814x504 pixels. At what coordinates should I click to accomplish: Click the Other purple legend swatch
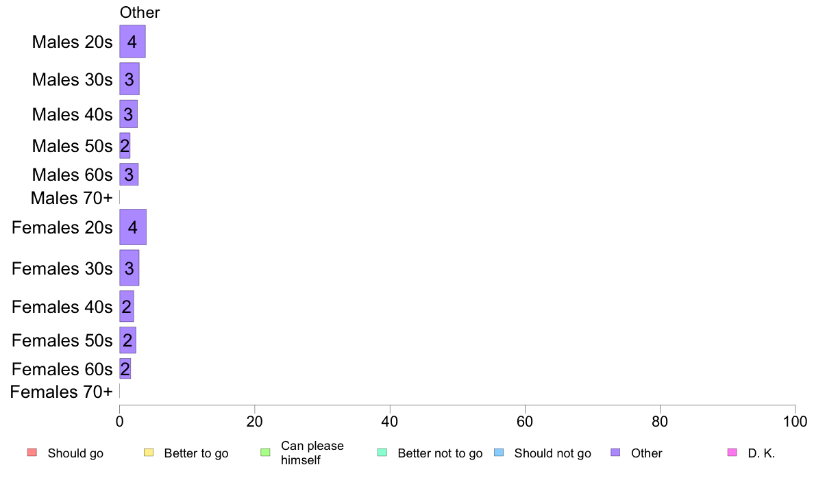616,452
